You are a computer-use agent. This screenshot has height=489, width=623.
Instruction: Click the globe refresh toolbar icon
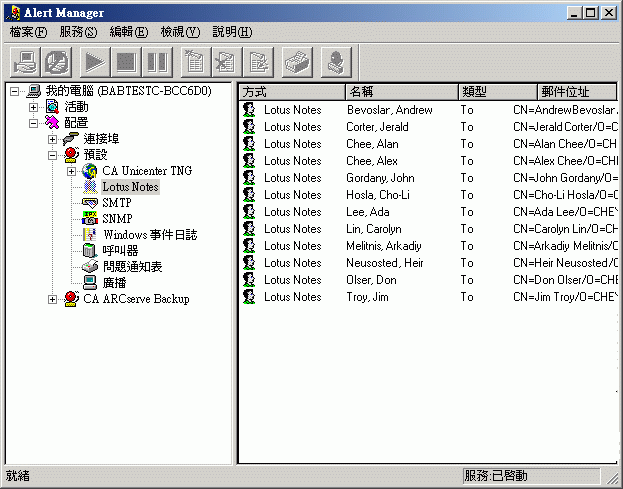57,62
